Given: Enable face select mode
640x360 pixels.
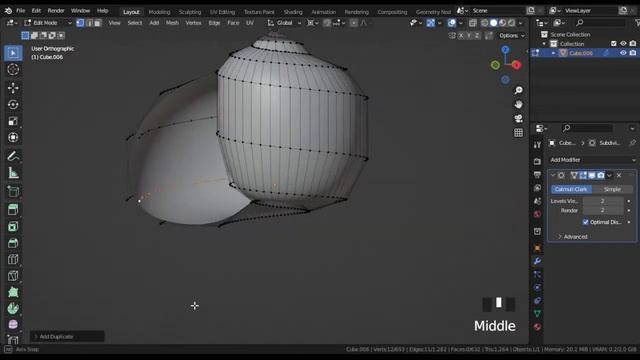Looking at the screenshot, I should point(98,23).
